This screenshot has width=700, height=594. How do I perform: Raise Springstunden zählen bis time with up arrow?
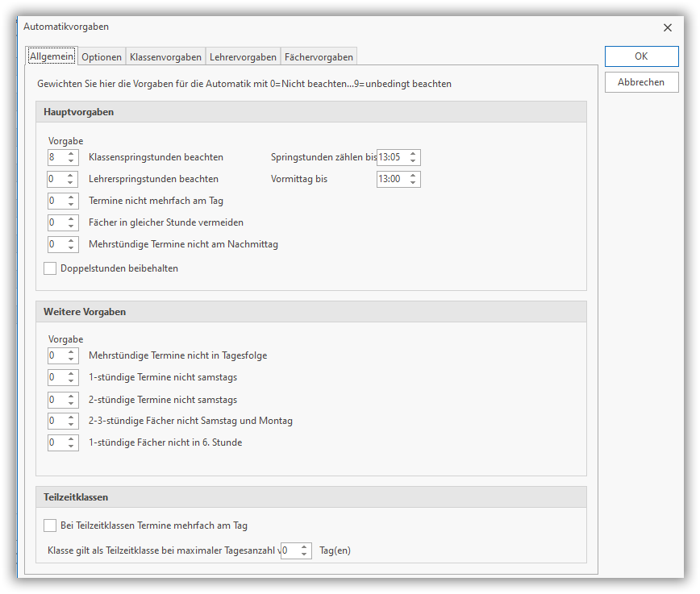[413, 154]
